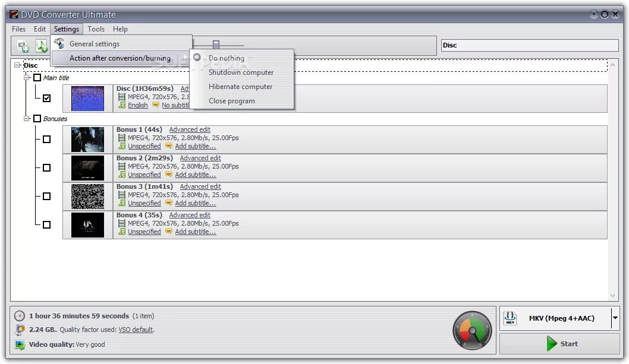Image resolution: width=629 pixels, height=364 pixels.
Task: Open the Files menu
Action: [x=18, y=29]
